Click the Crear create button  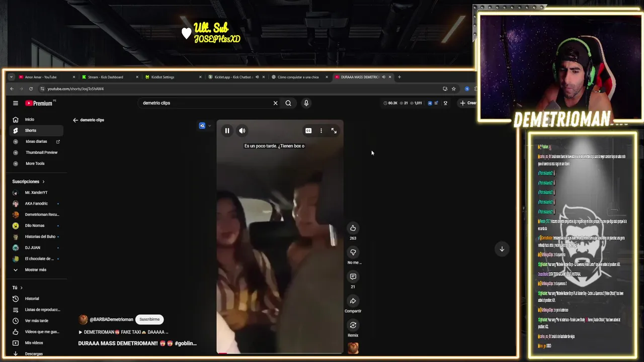468,103
